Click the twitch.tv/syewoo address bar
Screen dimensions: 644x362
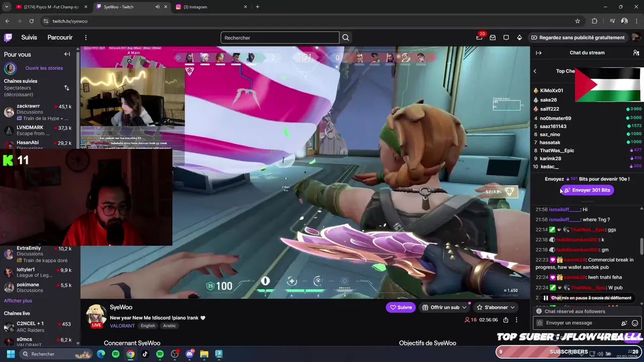tap(70, 21)
